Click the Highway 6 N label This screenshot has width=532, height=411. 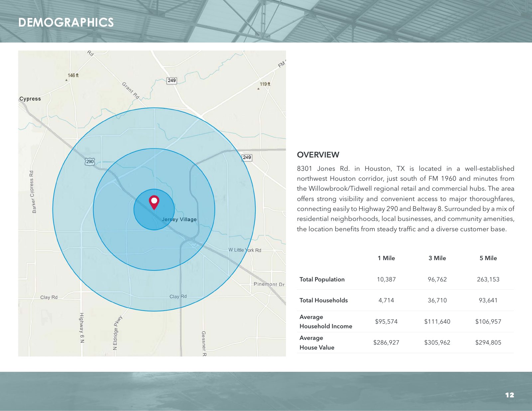click(82, 328)
